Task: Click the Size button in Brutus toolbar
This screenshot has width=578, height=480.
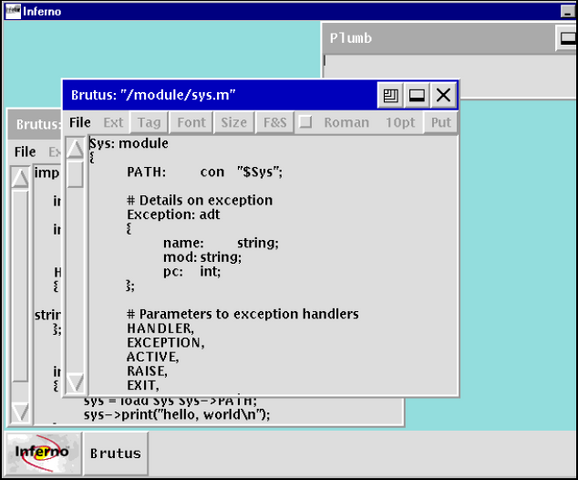Action: [x=234, y=122]
